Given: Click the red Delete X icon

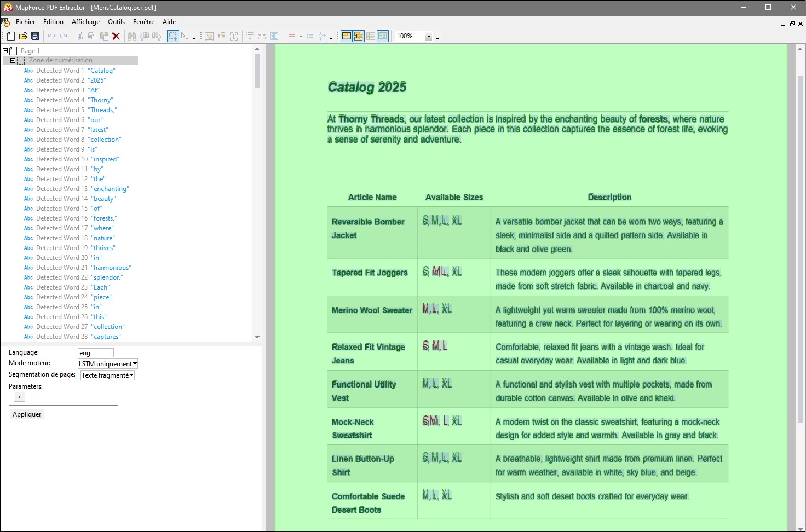Looking at the screenshot, I should click(116, 36).
